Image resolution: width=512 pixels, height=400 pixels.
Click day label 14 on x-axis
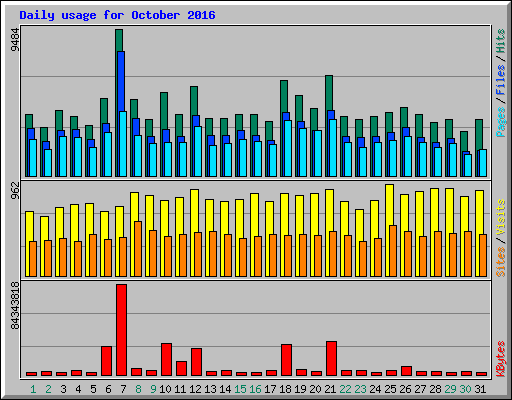[x=225, y=389]
